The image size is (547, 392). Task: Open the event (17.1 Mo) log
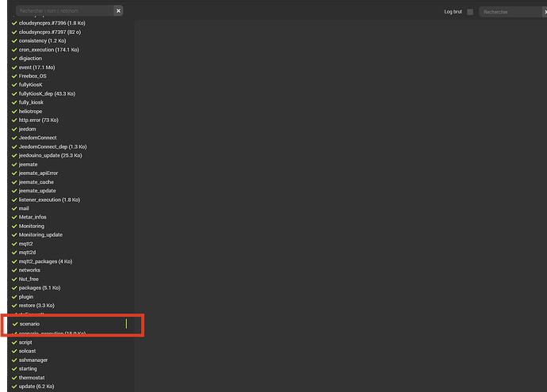[x=37, y=67]
